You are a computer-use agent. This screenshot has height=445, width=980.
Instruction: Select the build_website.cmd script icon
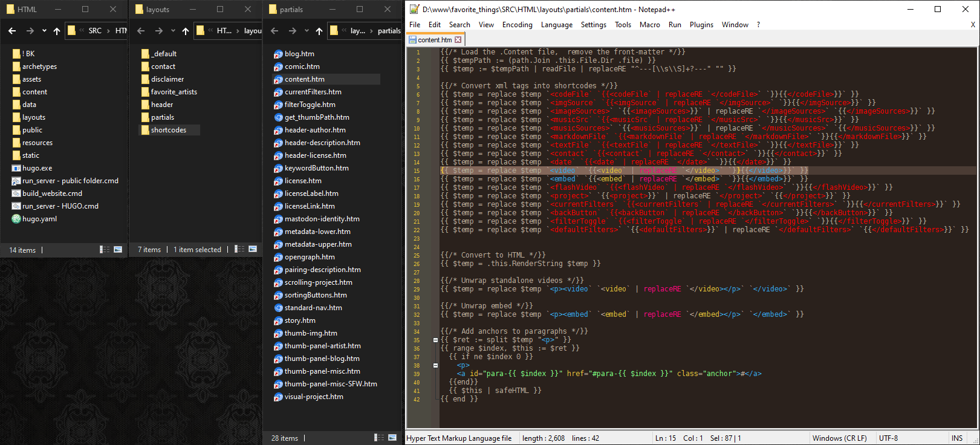tap(16, 193)
